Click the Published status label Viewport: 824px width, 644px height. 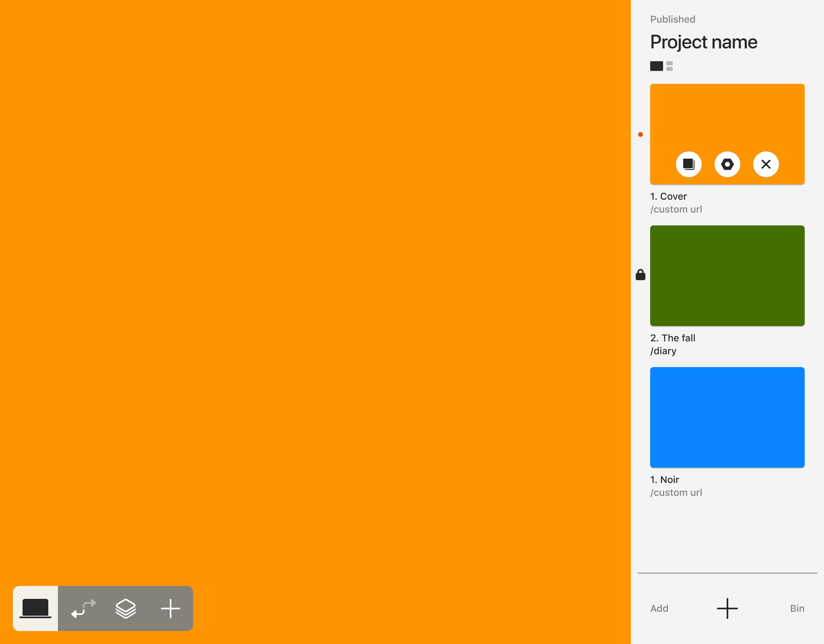point(672,19)
